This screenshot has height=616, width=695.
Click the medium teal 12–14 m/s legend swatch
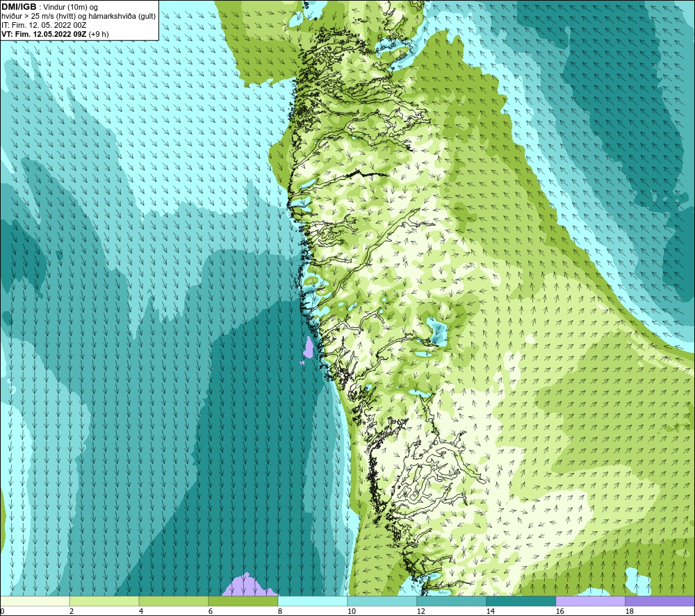pos(451,601)
